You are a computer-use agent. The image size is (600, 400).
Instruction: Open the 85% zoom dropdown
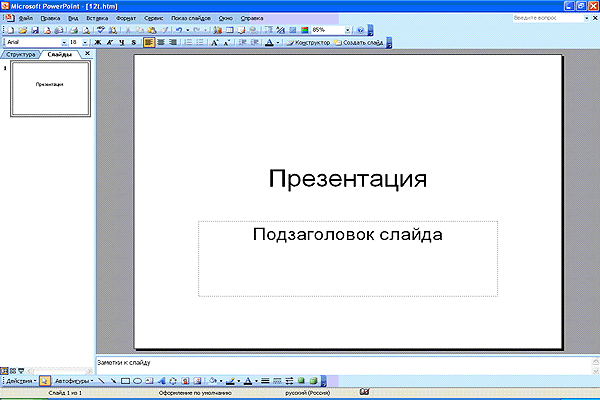[347, 30]
